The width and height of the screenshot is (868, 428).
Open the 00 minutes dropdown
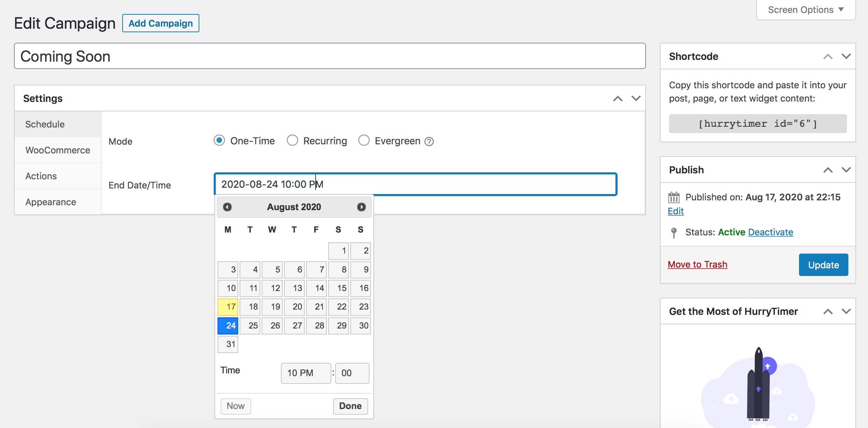[x=352, y=373]
